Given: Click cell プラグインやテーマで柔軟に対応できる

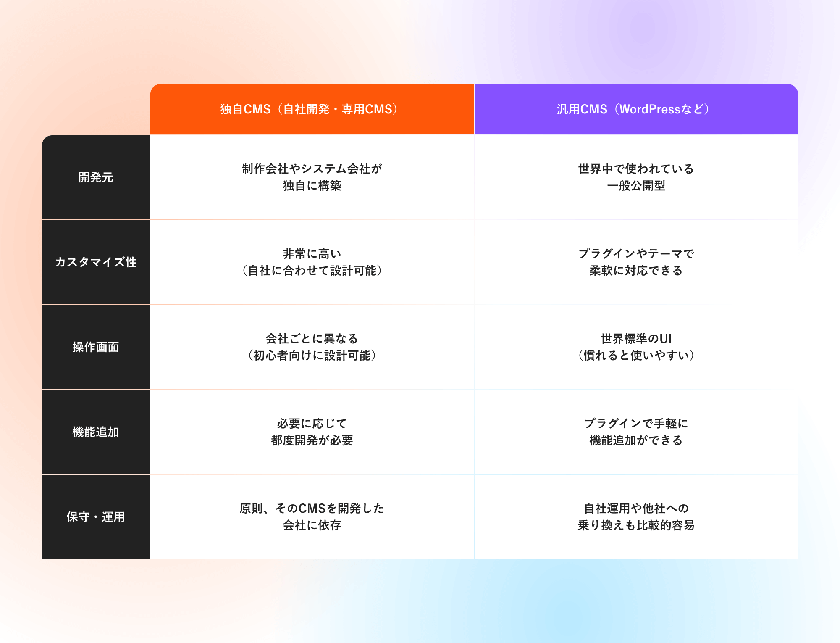Looking at the screenshot, I should point(636,262).
